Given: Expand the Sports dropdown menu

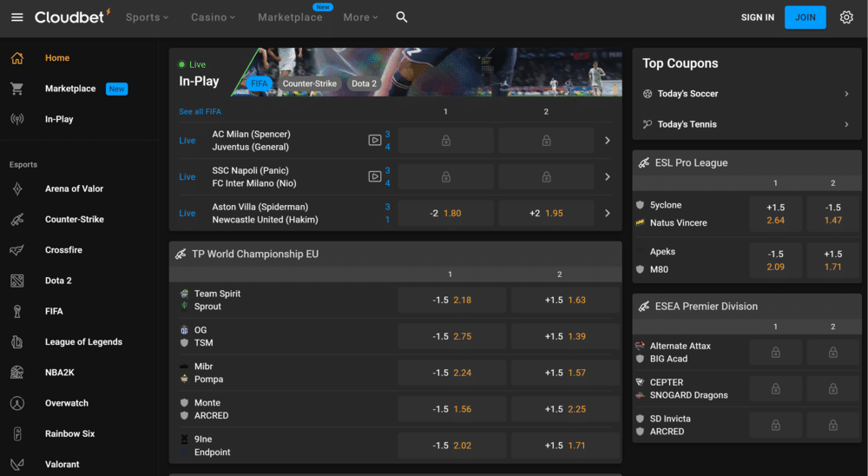Looking at the screenshot, I should pos(147,17).
